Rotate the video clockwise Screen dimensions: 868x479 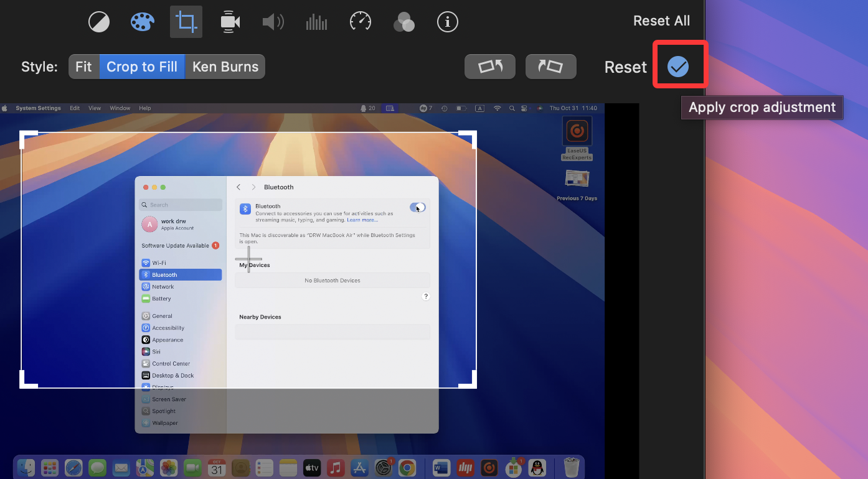[x=550, y=66]
